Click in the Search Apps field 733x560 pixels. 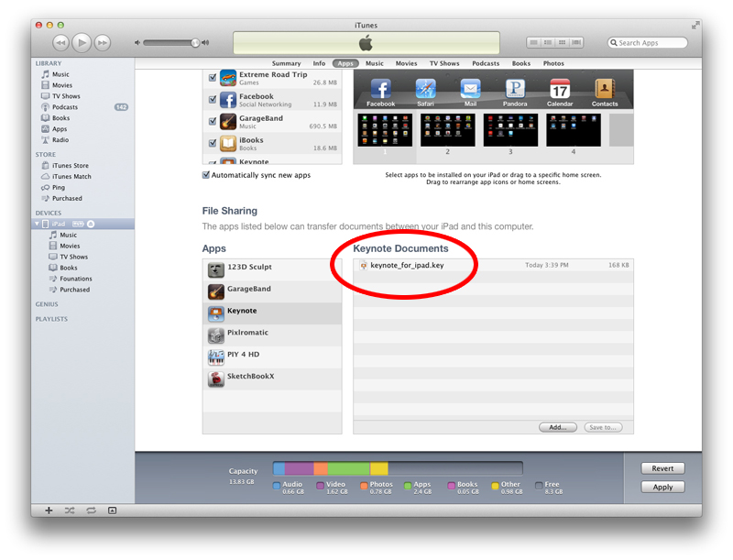pos(648,42)
